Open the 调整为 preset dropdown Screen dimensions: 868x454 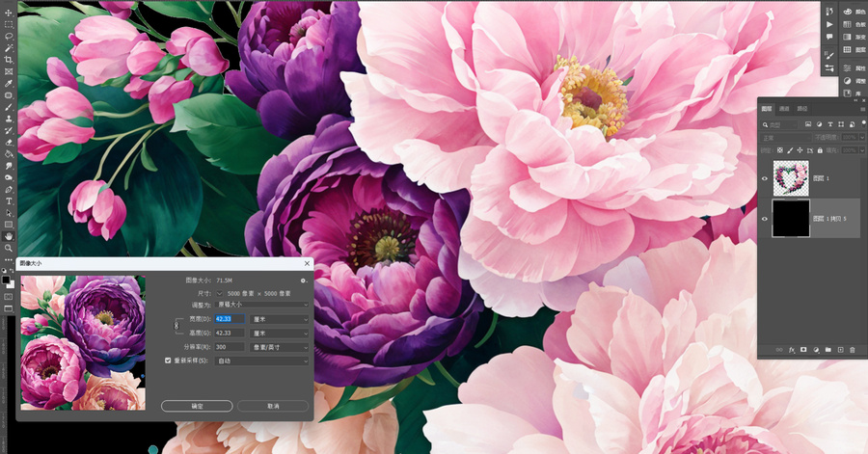tap(261, 305)
